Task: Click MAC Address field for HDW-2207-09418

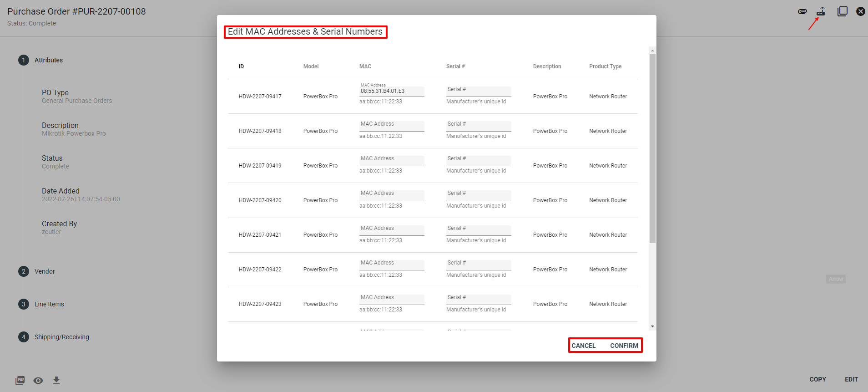Action: tap(392, 126)
